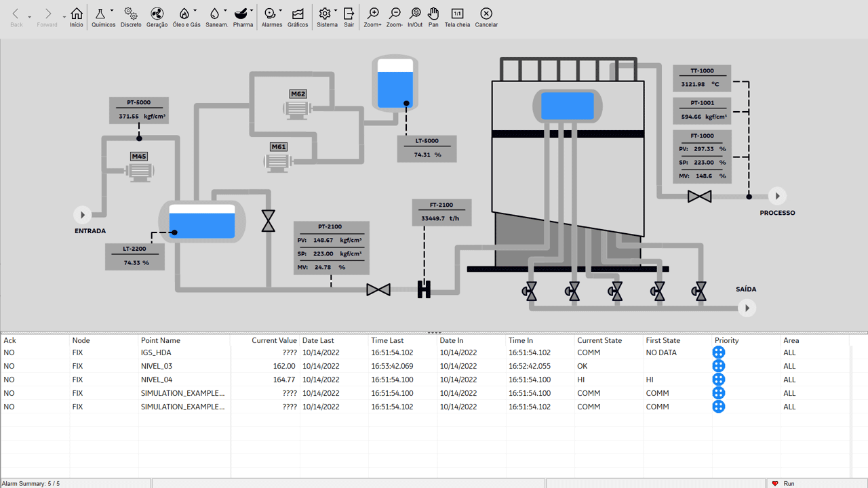Click the Sair exit icon
The height and width of the screenshot is (488, 868).
tap(349, 14)
